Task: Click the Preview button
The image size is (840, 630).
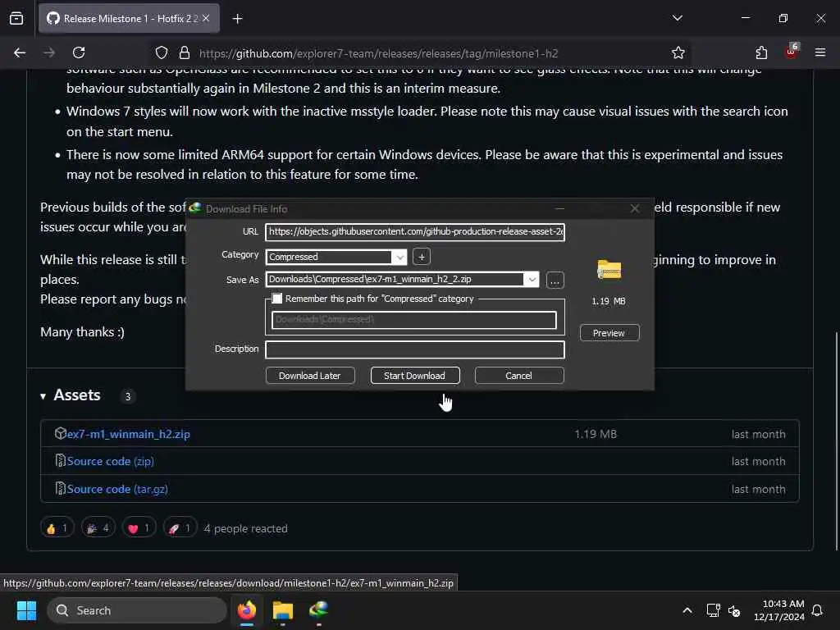Action: click(609, 333)
